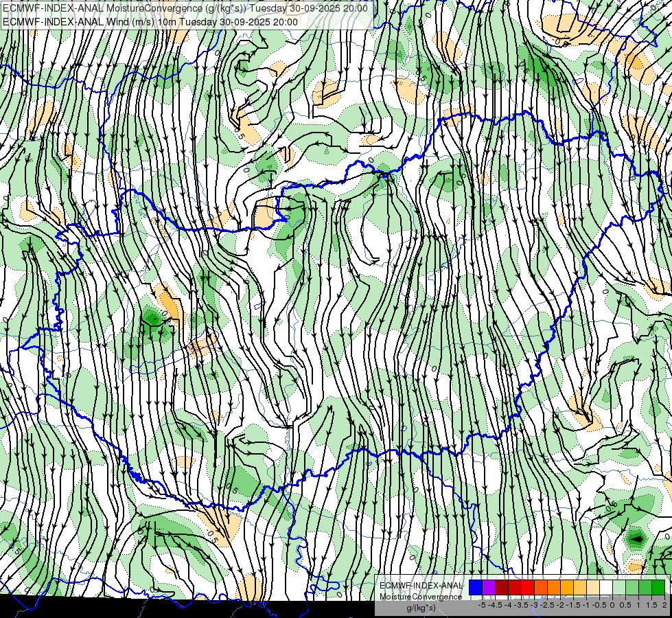The height and width of the screenshot is (618, 672).
Task: Click the MoistureConvergence title line at top
Action: click(185, 8)
